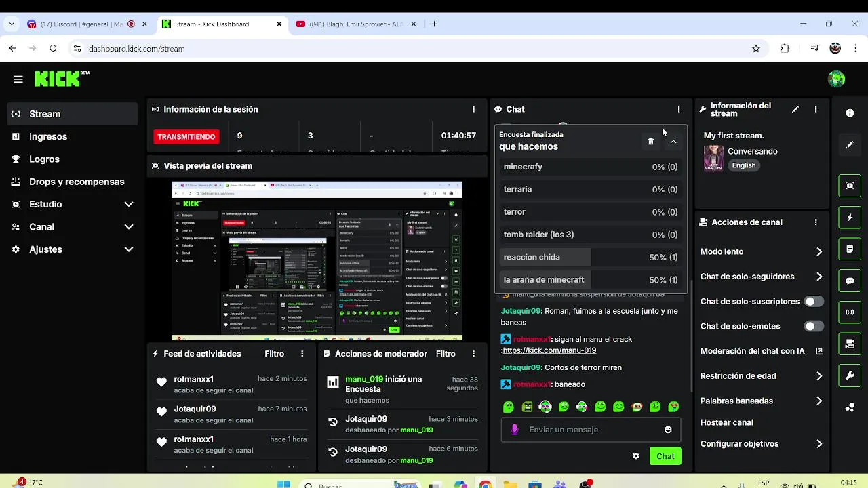Viewport: 868px width, 488px height.
Task: Select Stream in the left sidebar
Action: (x=72, y=114)
